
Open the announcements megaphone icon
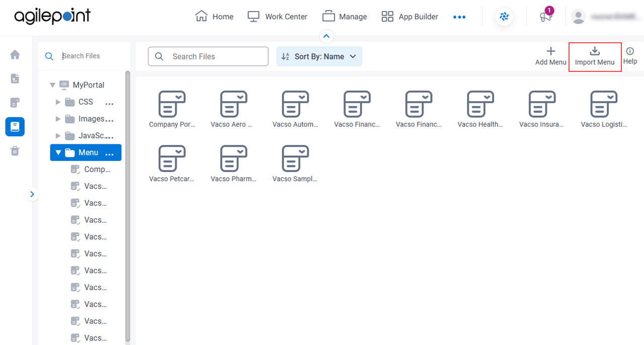[546, 17]
